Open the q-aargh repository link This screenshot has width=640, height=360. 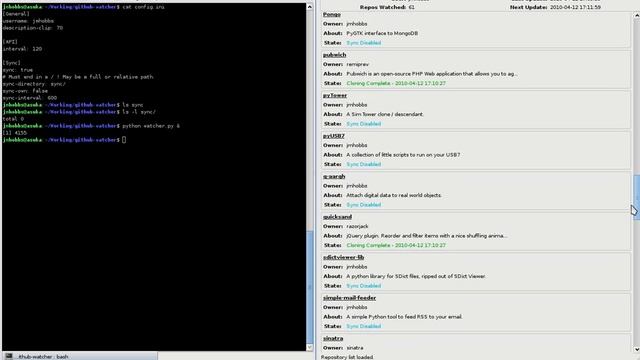(x=334, y=176)
